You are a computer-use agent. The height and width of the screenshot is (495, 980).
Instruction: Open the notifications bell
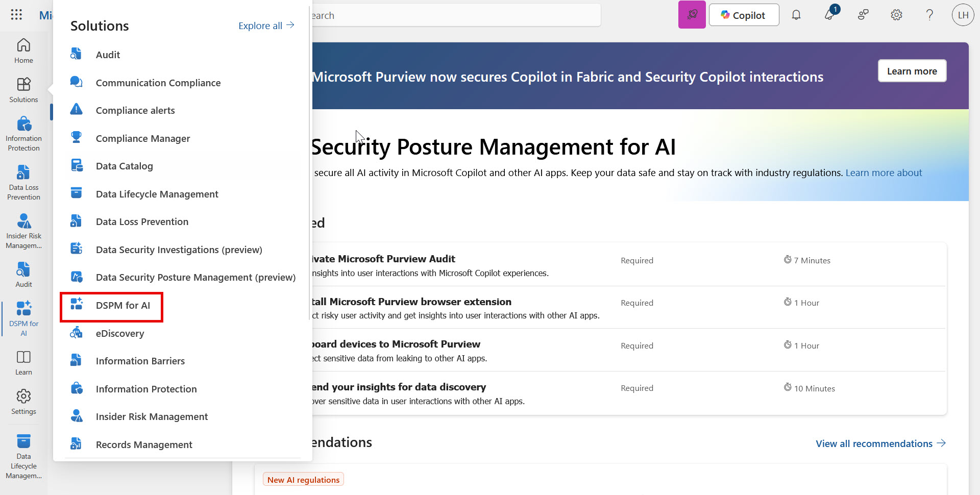tap(796, 15)
